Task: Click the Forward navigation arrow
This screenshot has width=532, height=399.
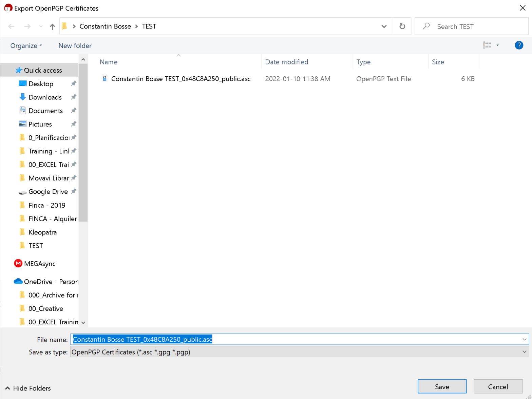Action: pyautogui.click(x=27, y=26)
